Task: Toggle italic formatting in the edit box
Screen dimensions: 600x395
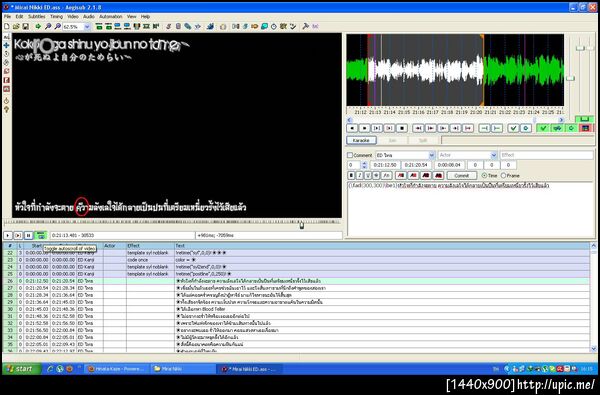Action: point(360,175)
